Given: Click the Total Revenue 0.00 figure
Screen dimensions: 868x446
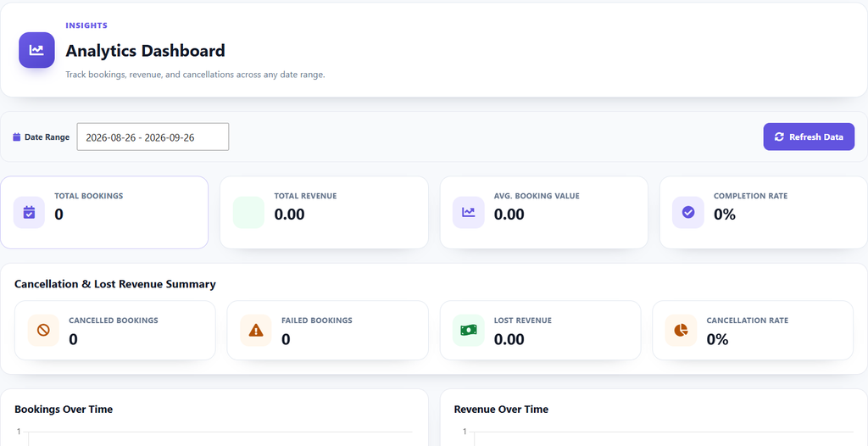Looking at the screenshot, I should click(290, 215).
